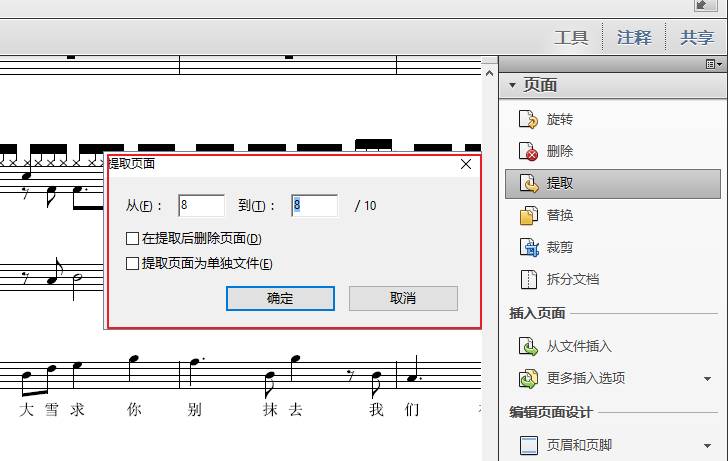Click the From (从) page number field

pos(201,205)
